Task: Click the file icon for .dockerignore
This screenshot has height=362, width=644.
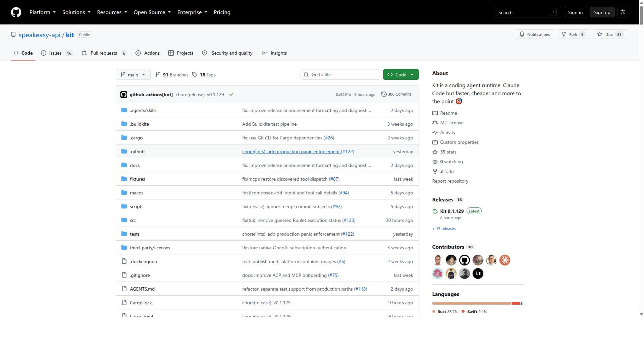Action: 124,261
